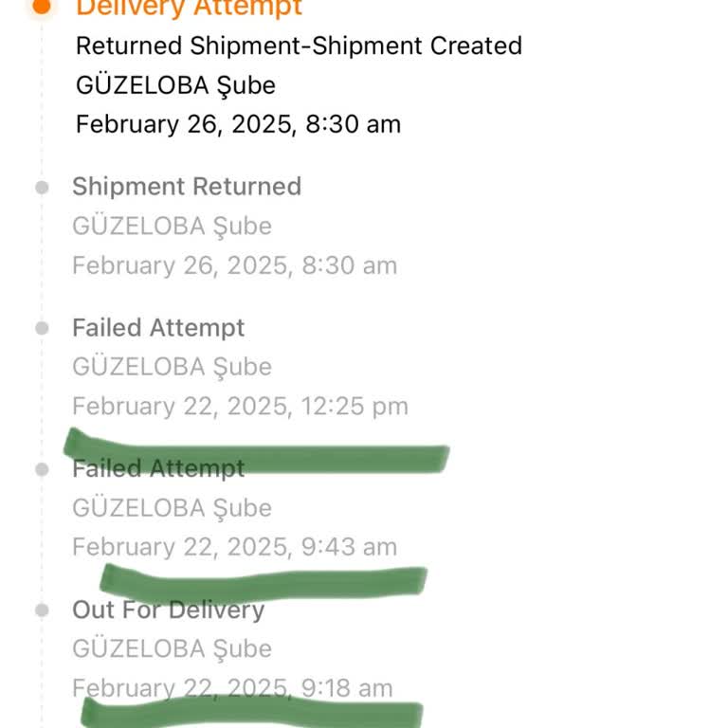The image size is (728, 728).
Task: Select the February 22, 12:25 pm timestamp
Action: coord(240,407)
